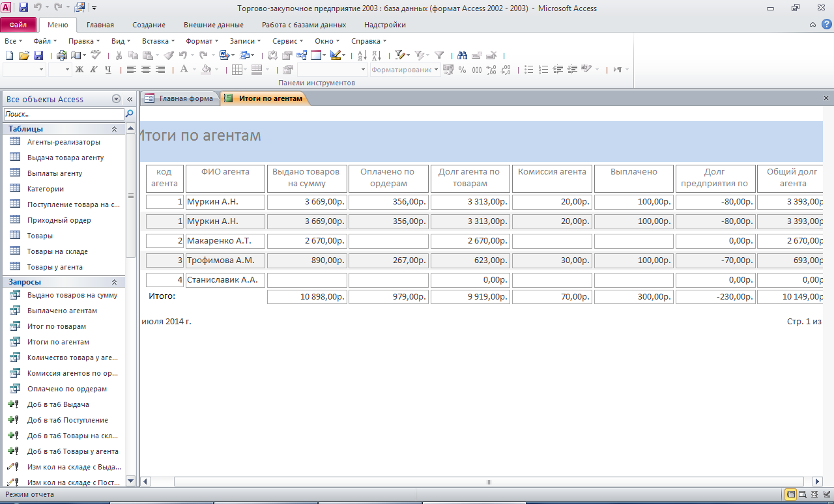Collapse the Запросы group

pos(114,282)
